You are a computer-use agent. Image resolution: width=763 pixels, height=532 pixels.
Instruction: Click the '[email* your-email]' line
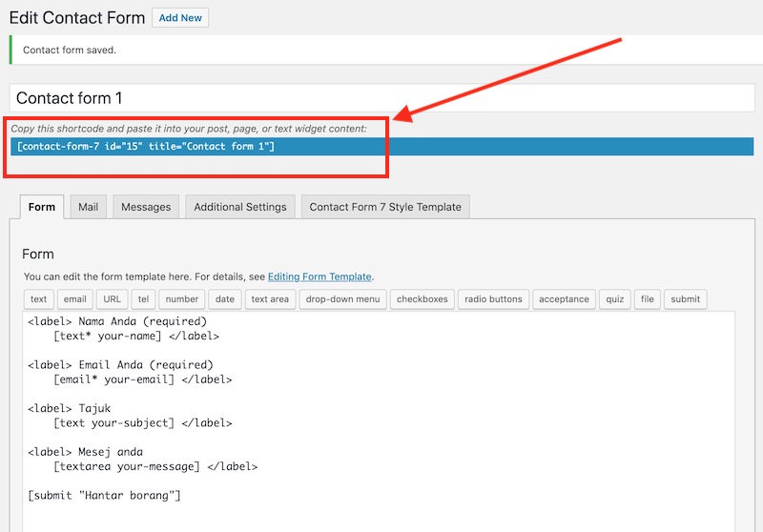point(142,379)
